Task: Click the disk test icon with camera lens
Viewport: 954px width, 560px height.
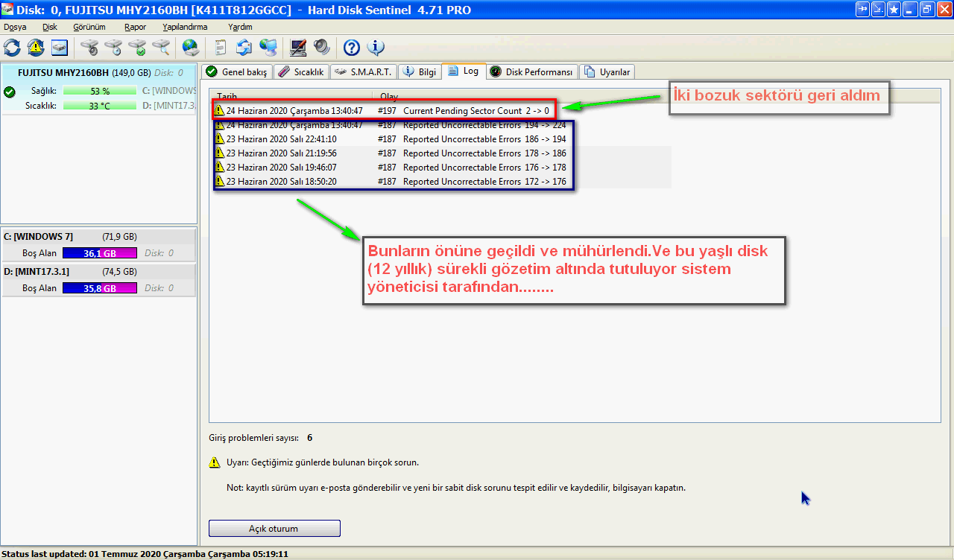Action: click(x=89, y=48)
